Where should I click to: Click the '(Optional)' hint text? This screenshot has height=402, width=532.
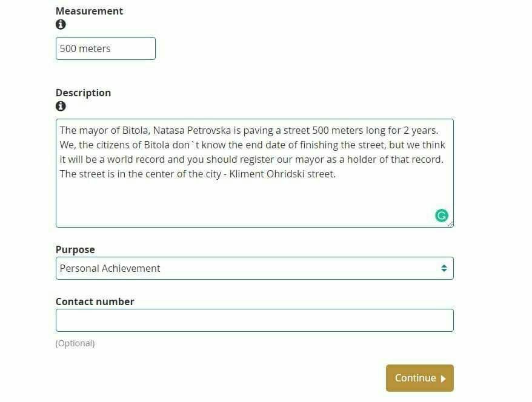pos(75,343)
